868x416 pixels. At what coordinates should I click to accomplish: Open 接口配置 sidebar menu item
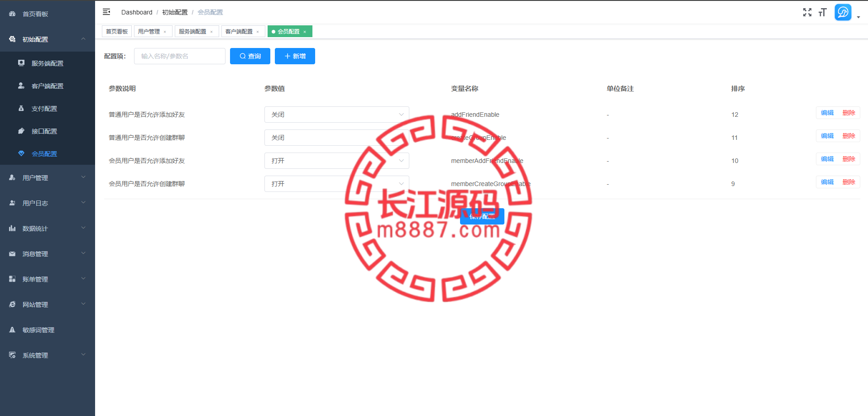tap(48, 131)
